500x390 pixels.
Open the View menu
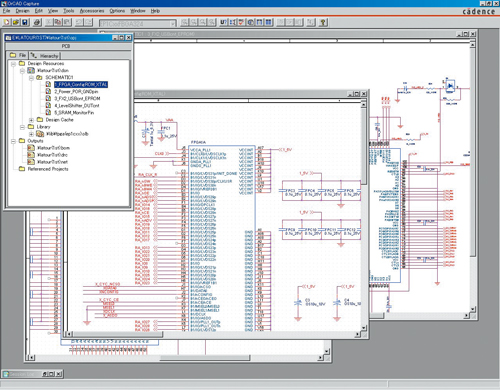pos(53,11)
